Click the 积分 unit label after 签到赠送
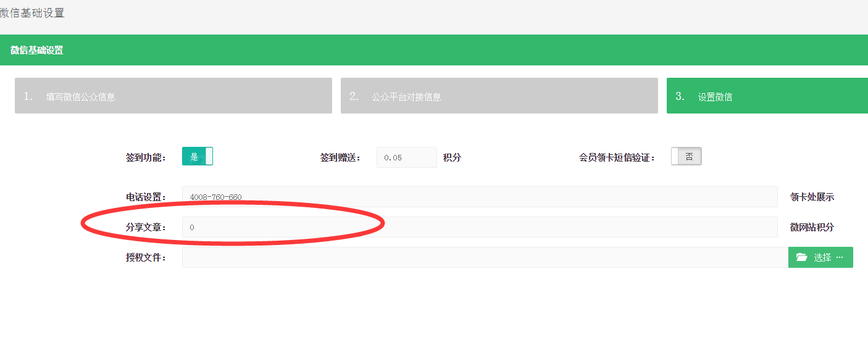Image resolution: width=868 pixels, height=356 pixels. pos(452,157)
